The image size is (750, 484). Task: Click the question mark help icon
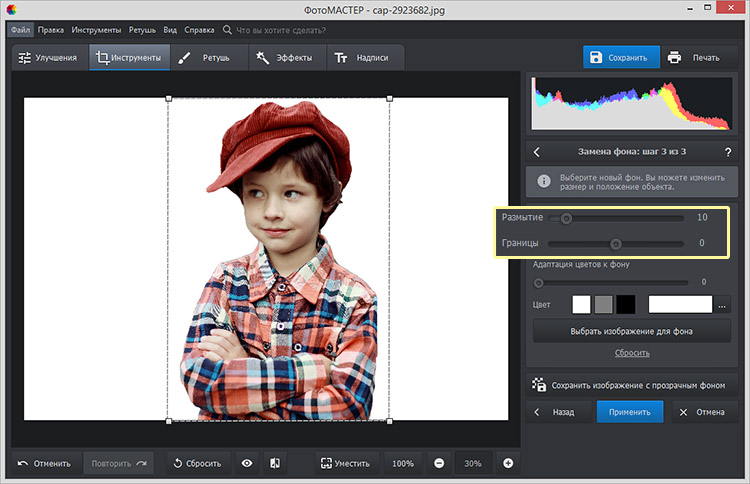727,152
